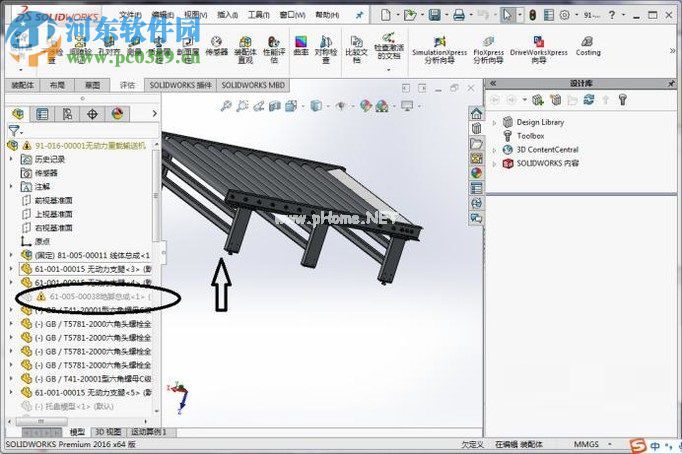Collapse the 设计库 pane with double chevron
The height and width of the screenshot is (454, 682).
click(x=493, y=83)
